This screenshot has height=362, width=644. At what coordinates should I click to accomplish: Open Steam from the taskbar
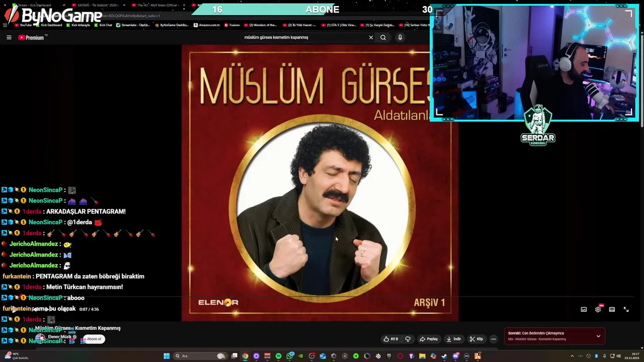444,356
